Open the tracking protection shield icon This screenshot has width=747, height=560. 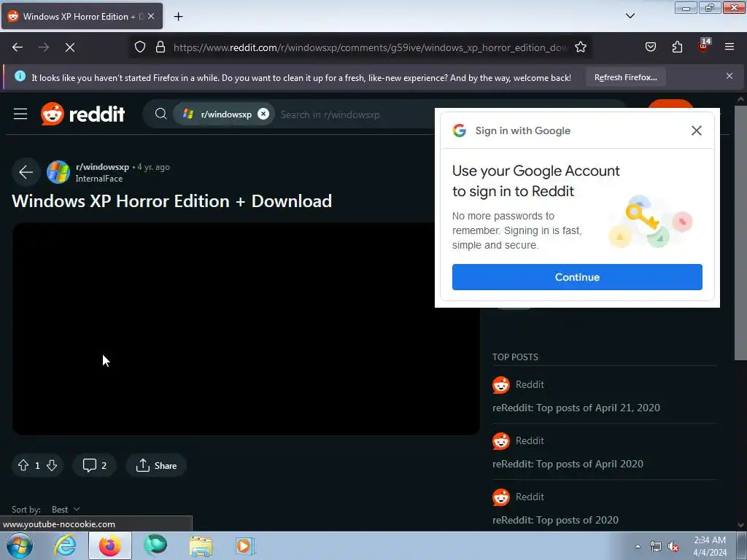pos(139,47)
